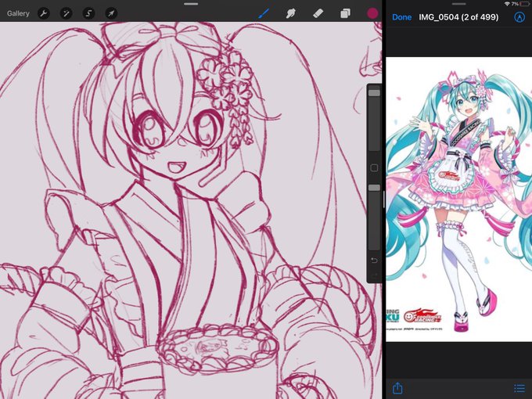Tap the square modify button in sidebar
This screenshot has height=399, width=532.
click(x=374, y=168)
